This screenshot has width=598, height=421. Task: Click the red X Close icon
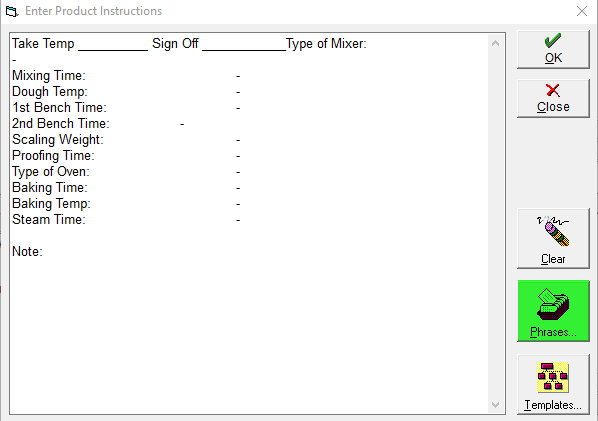tap(553, 90)
